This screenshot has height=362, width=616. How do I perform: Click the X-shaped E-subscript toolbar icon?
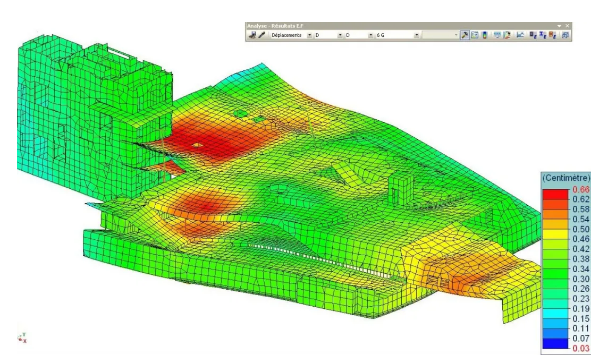pos(543,35)
